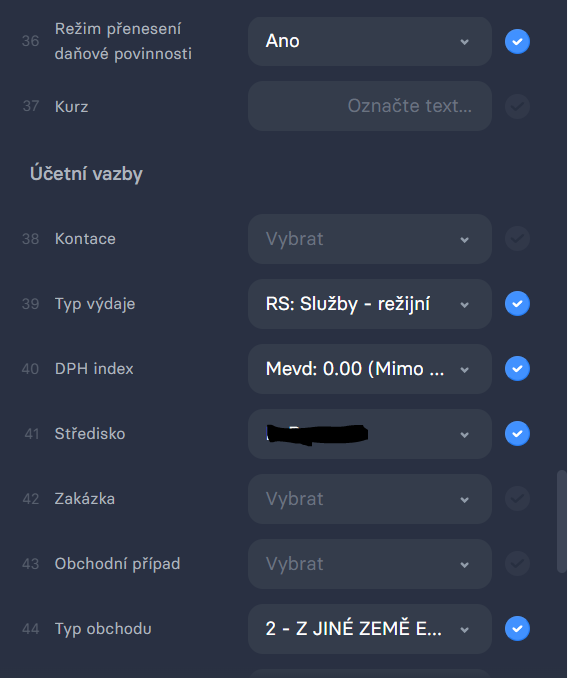Click the gray checkmark beside Obchodní případ

(x=517, y=563)
